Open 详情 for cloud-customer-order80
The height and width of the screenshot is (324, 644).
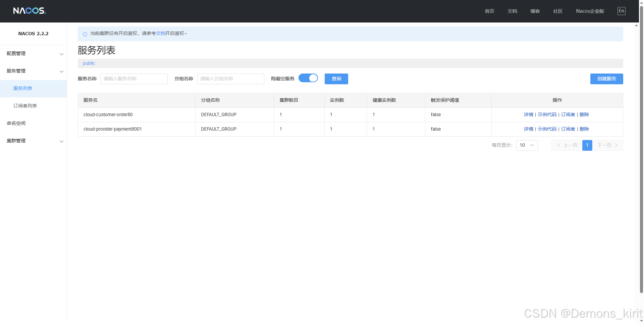(x=528, y=115)
